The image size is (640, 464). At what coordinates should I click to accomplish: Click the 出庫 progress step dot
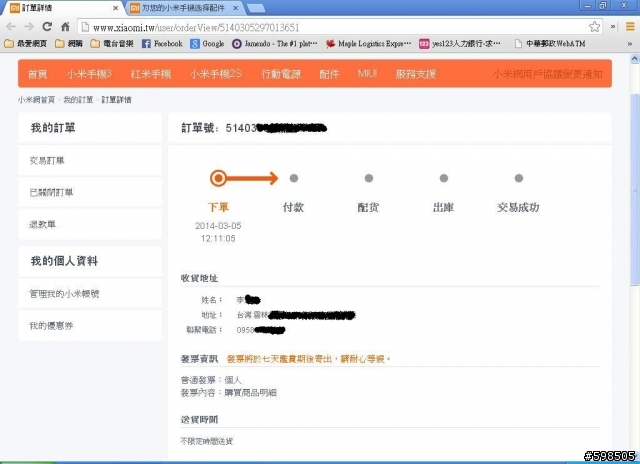click(x=444, y=178)
